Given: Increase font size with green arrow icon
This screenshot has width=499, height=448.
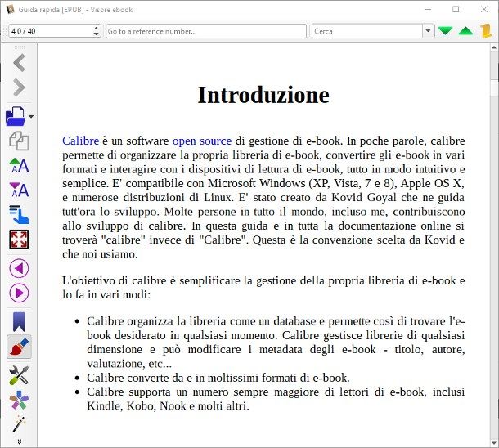Looking at the screenshot, I should point(19,165).
